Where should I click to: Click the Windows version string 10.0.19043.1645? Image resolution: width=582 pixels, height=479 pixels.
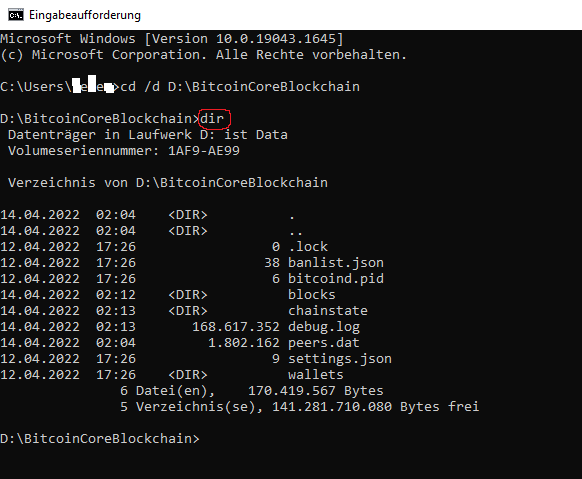point(276,39)
